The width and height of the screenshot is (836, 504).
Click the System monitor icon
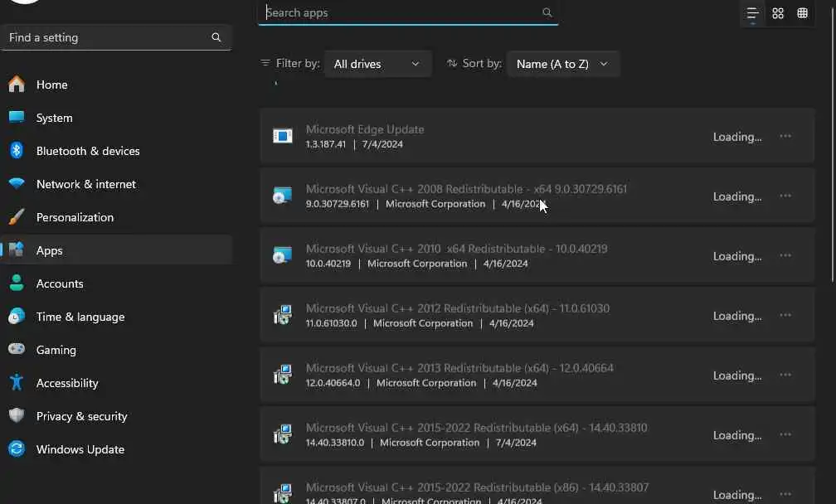point(17,117)
